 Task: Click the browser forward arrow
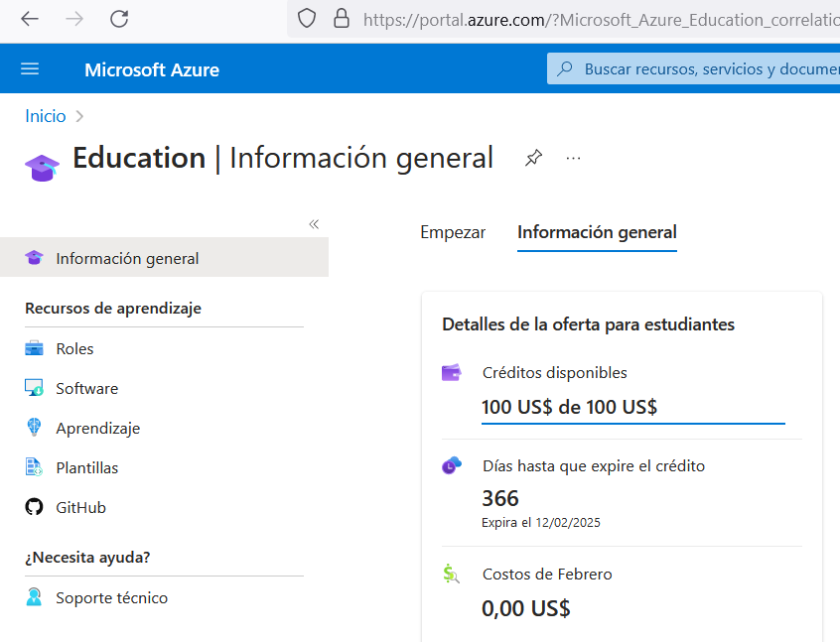pos(74,19)
